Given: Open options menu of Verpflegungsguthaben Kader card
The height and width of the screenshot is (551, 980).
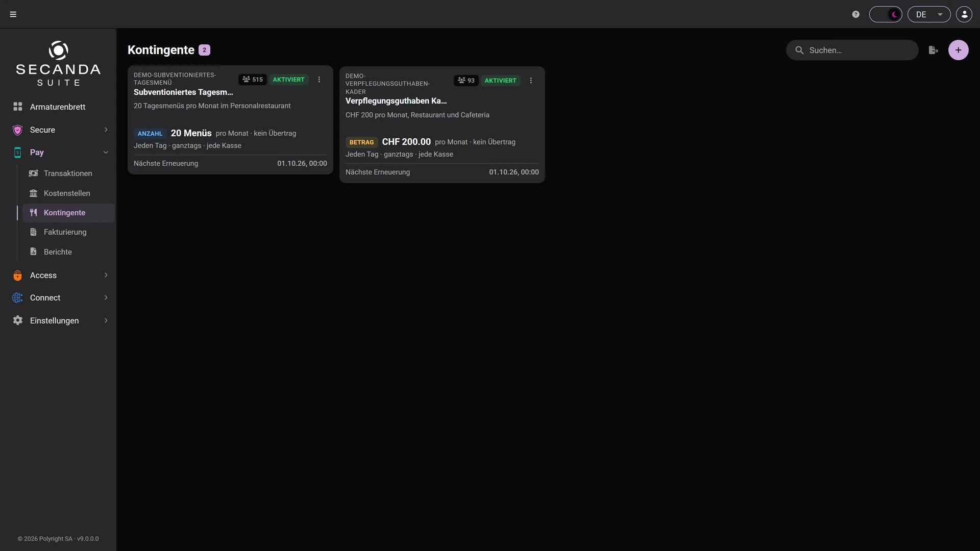Looking at the screenshot, I should pyautogui.click(x=531, y=81).
